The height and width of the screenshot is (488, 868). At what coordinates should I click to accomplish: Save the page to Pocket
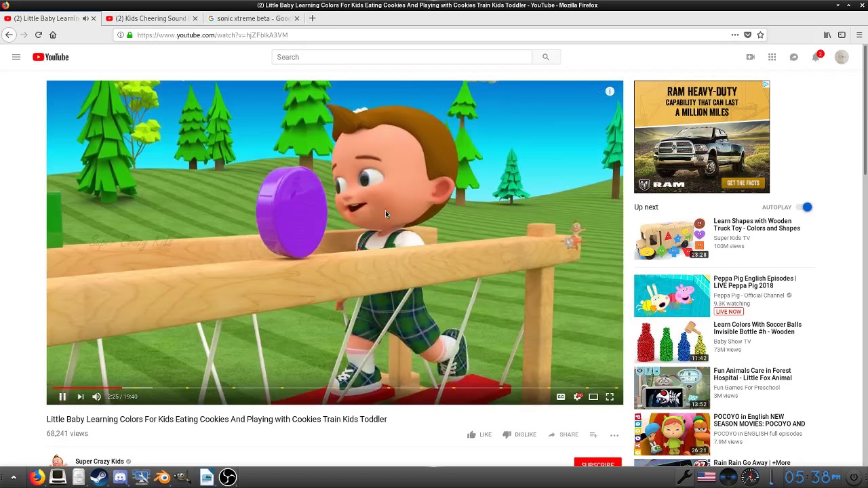pos(747,35)
